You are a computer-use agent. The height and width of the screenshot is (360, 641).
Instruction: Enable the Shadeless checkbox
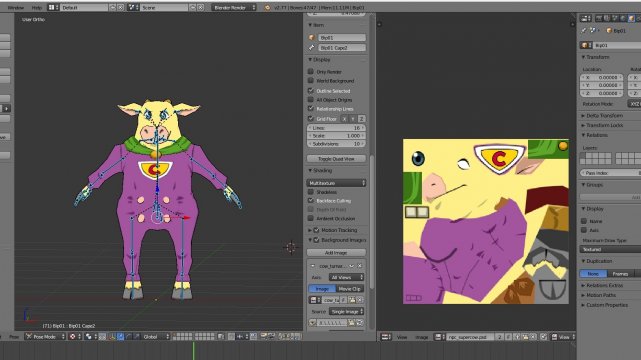click(311, 192)
